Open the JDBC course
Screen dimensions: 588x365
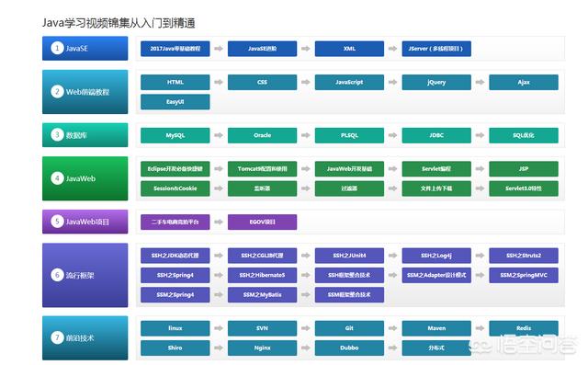(436, 135)
